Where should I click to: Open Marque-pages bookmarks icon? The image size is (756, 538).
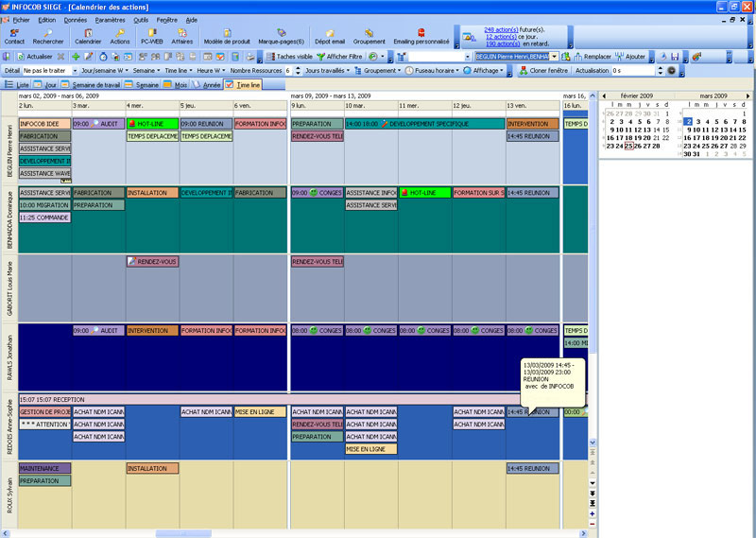pos(281,36)
